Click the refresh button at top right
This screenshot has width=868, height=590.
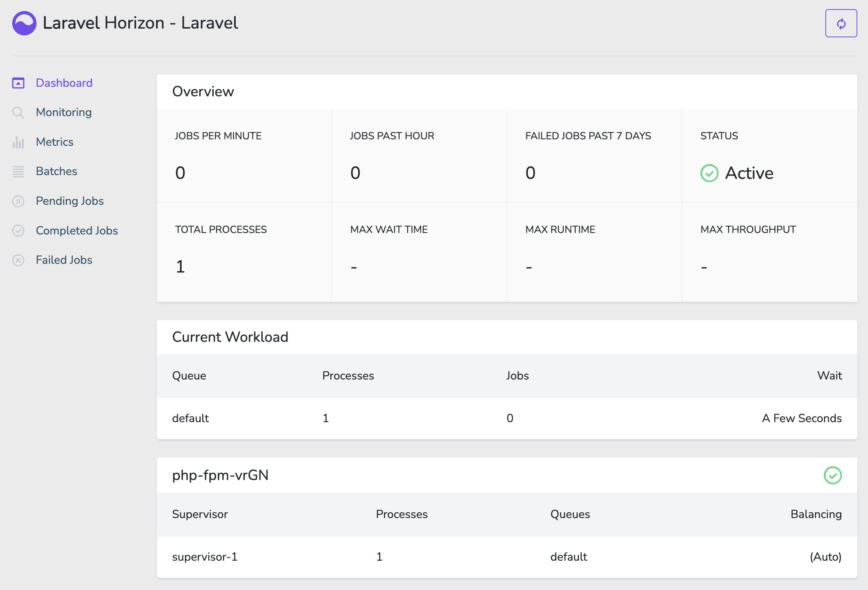tap(841, 23)
